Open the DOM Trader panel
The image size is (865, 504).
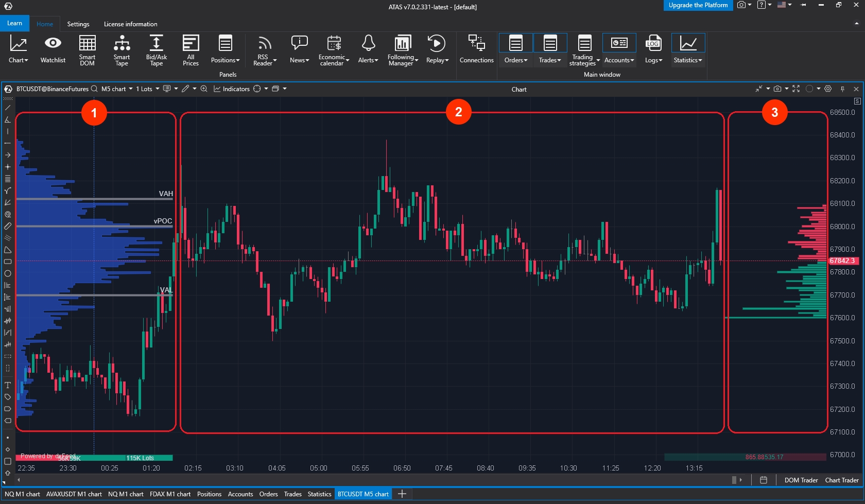(801, 480)
